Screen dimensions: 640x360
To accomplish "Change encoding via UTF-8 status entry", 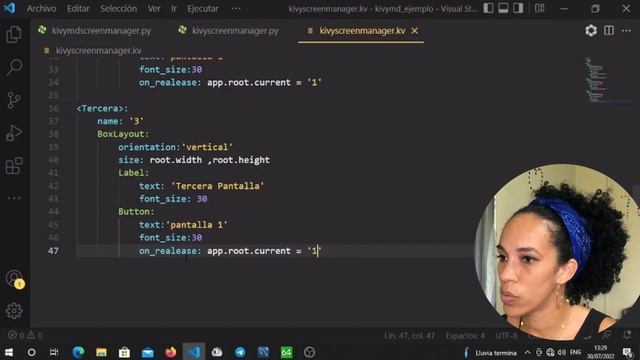I will [x=507, y=336].
